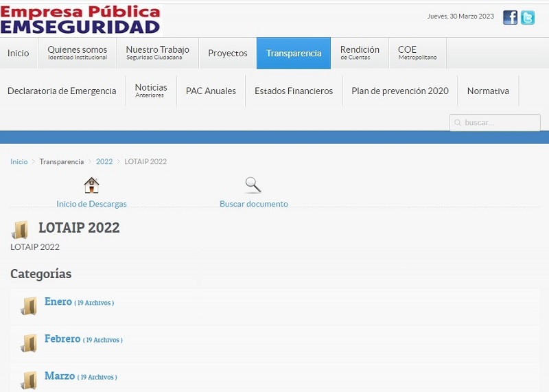Viewport: 549px width, 392px height.
Task: Open the Normativa submenu item
Action: point(488,91)
